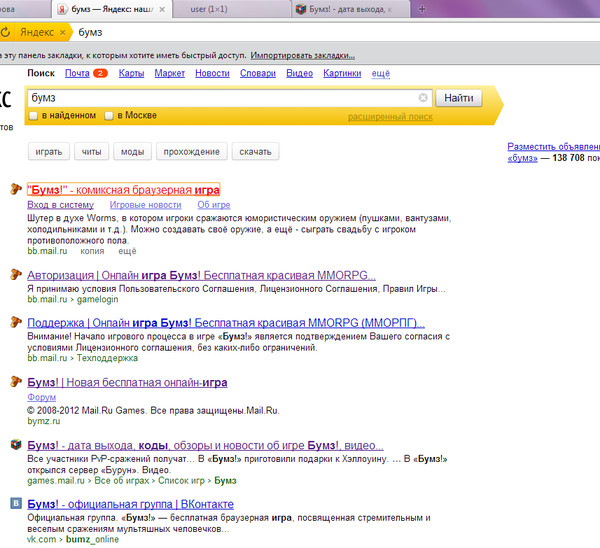Click the Yandex favicon on active tab
600x548 pixels.
click(x=62, y=10)
